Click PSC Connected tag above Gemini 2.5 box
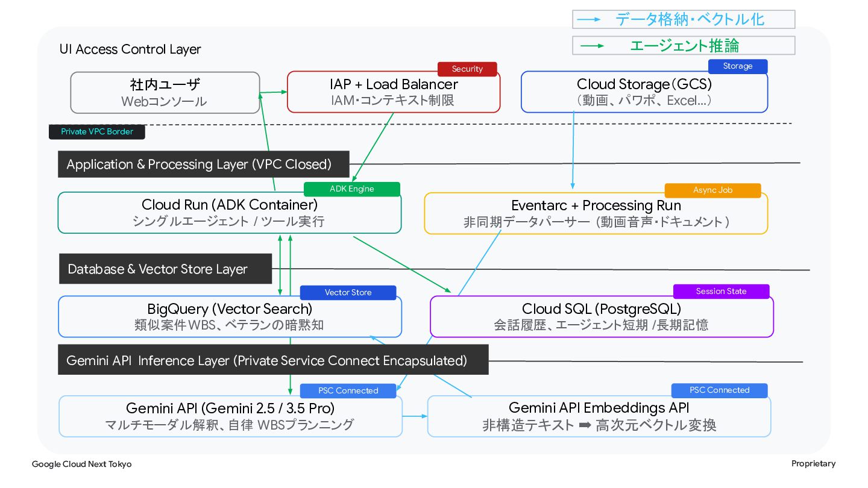868x488 pixels. pyautogui.click(x=348, y=391)
